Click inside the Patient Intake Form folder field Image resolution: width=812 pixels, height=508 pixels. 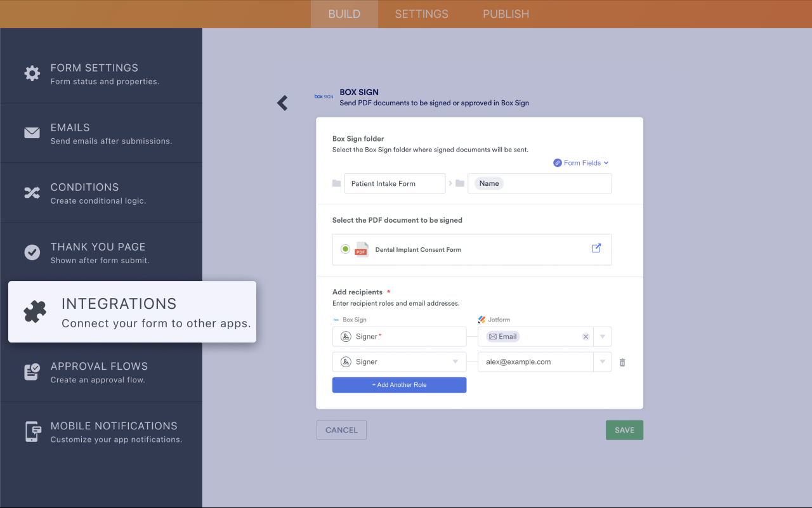[x=395, y=183]
